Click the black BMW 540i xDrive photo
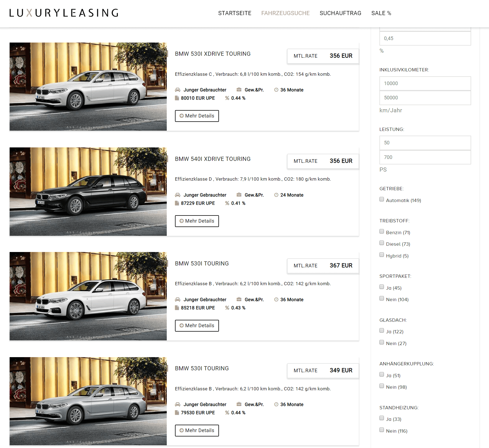 coord(88,192)
